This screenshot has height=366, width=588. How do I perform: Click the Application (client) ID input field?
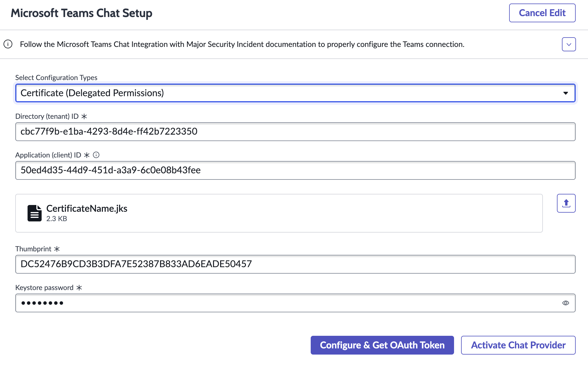coord(295,170)
